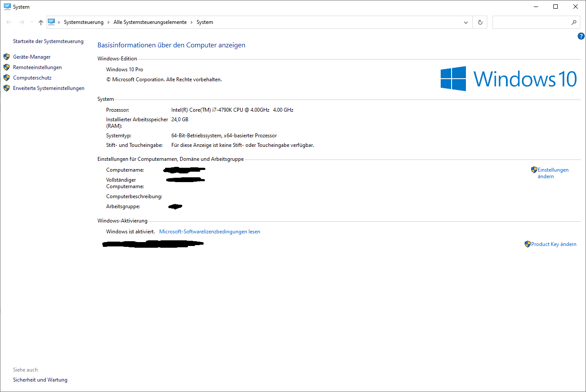Open Geräte-Manager link
Screen dimensions: 586x392
tap(32, 57)
